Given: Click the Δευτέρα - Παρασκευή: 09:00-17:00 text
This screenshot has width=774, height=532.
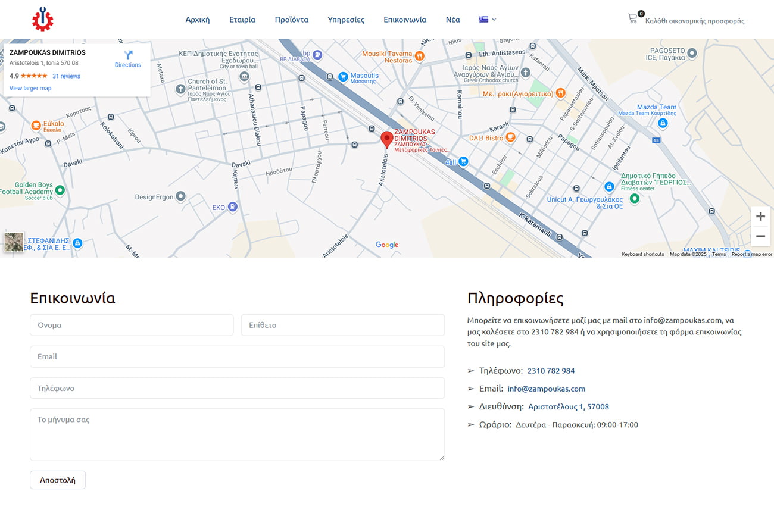Looking at the screenshot, I should pyautogui.click(x=577, y=425).
